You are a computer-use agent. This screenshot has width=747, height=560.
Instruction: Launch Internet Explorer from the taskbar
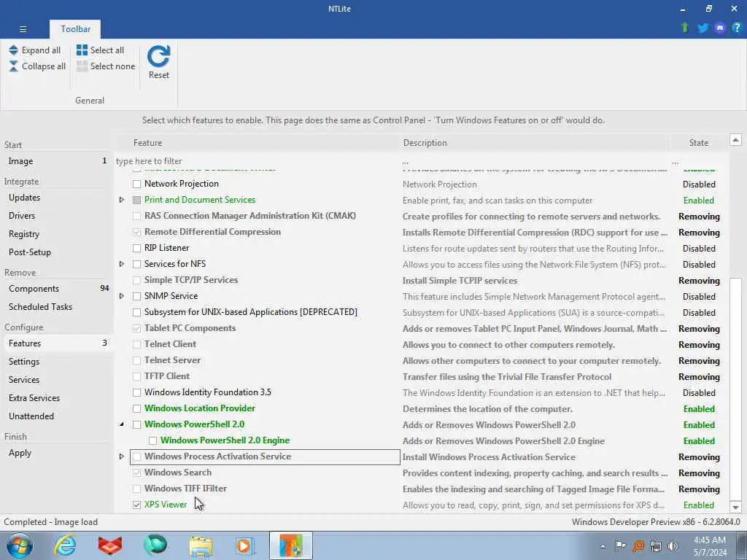point(65,545)
